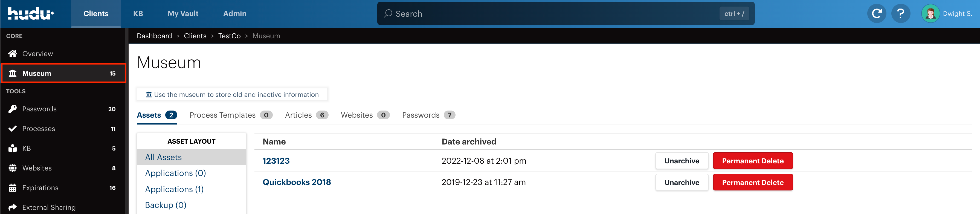
Task: Unarchive the 123123 asset
Action: [681, 161]
